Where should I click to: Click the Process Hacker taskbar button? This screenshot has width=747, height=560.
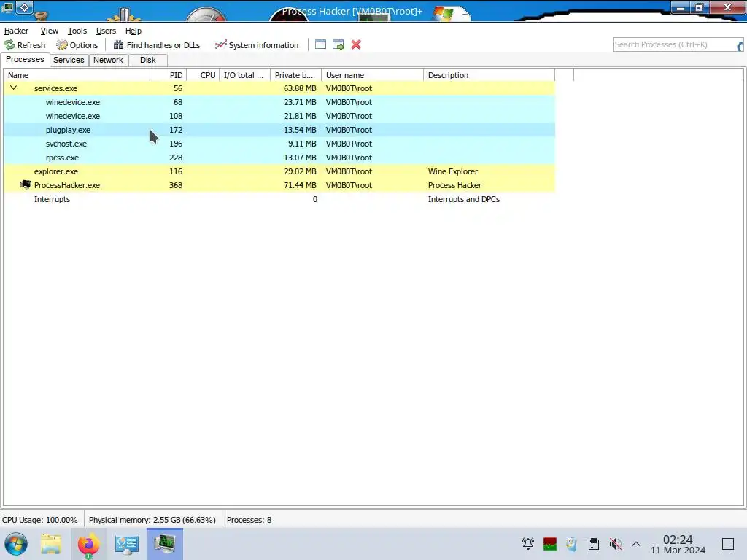click(x=165, y=544)
